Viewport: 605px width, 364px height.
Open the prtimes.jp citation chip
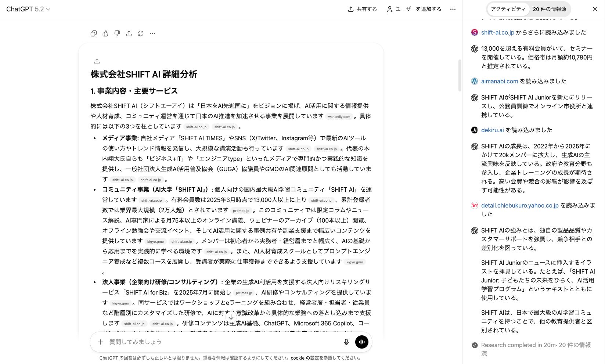[241, 210]
